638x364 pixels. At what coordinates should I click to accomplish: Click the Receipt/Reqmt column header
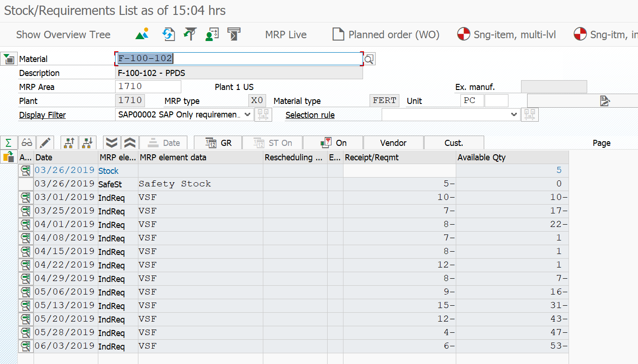pos(399,158)
